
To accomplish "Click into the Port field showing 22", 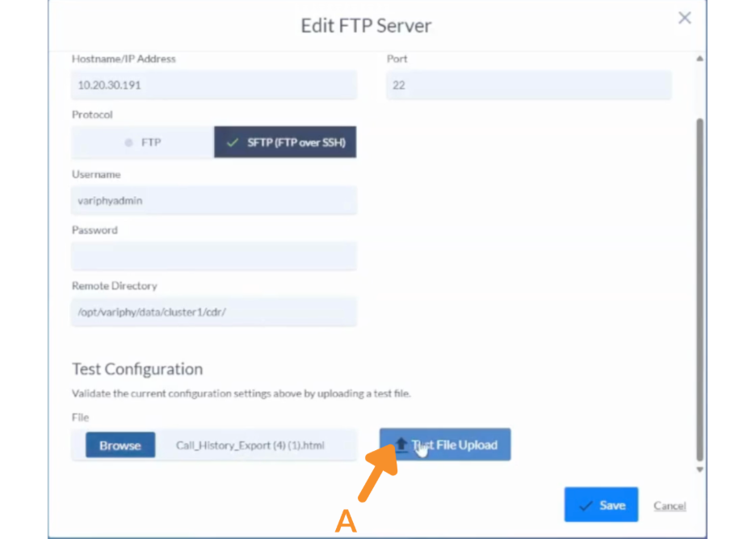I will tap(528, 85).
